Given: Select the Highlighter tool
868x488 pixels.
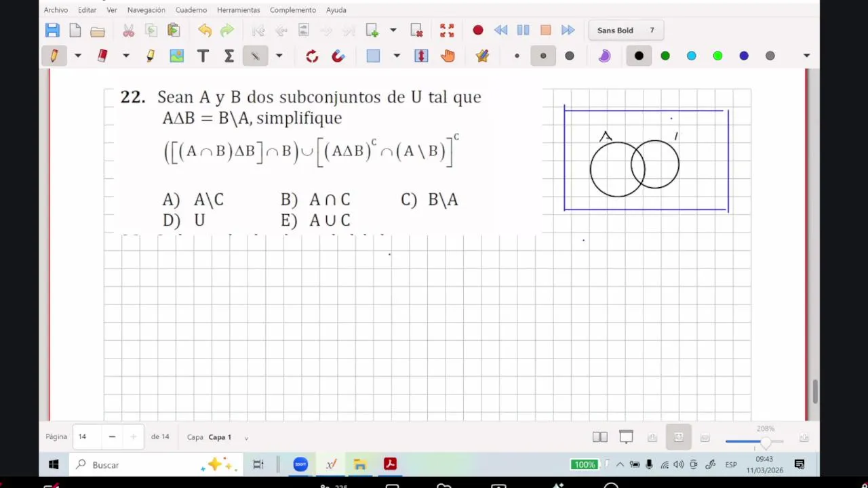Looking at the screenshot, I should [151, 56].
